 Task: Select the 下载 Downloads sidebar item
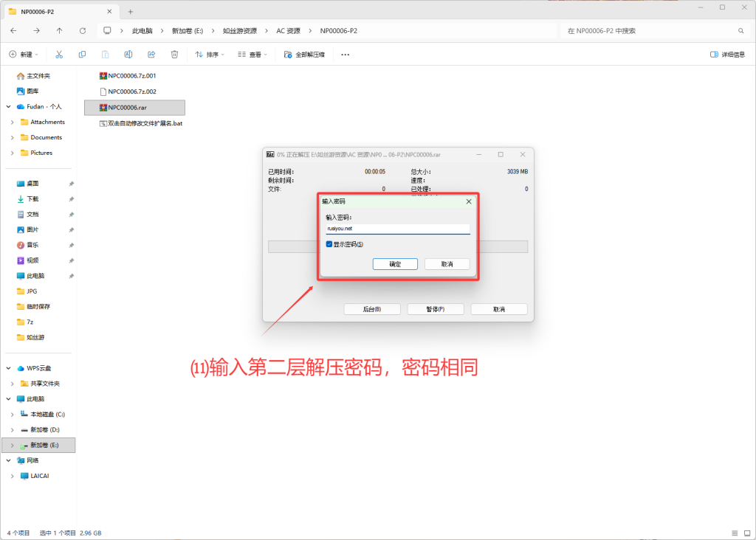pos(32,199)
